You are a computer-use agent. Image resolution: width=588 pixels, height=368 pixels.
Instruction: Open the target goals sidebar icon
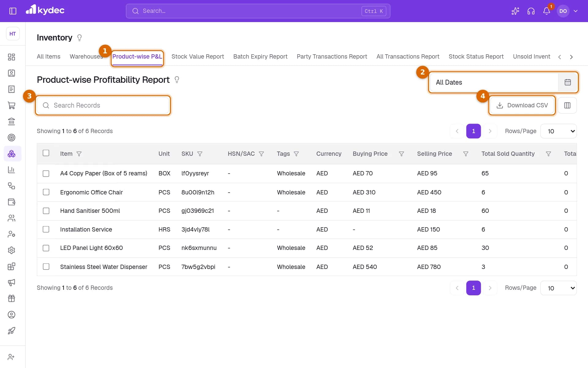point(11,138)
